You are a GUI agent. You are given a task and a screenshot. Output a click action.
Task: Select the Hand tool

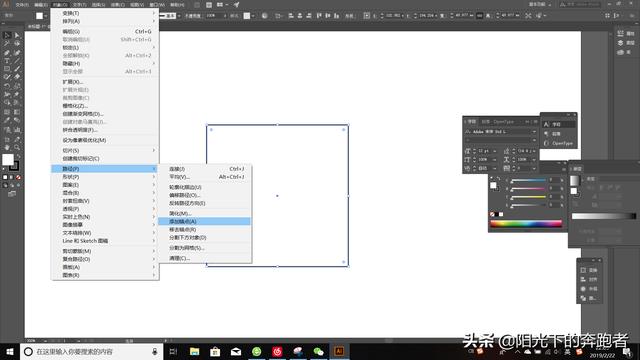click(x=7, y=147)
